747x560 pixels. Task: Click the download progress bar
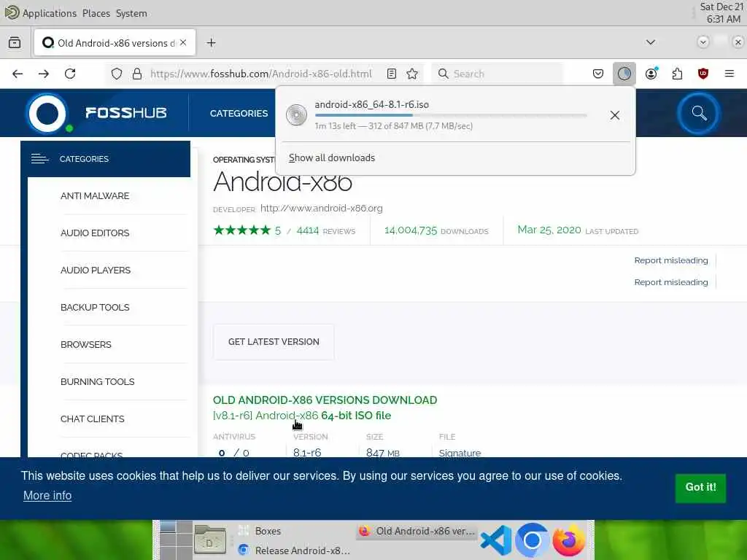coord(451,115)
